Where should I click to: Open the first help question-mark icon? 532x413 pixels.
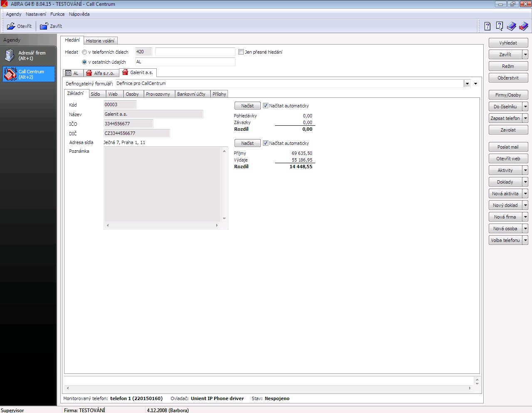(487, 26)
